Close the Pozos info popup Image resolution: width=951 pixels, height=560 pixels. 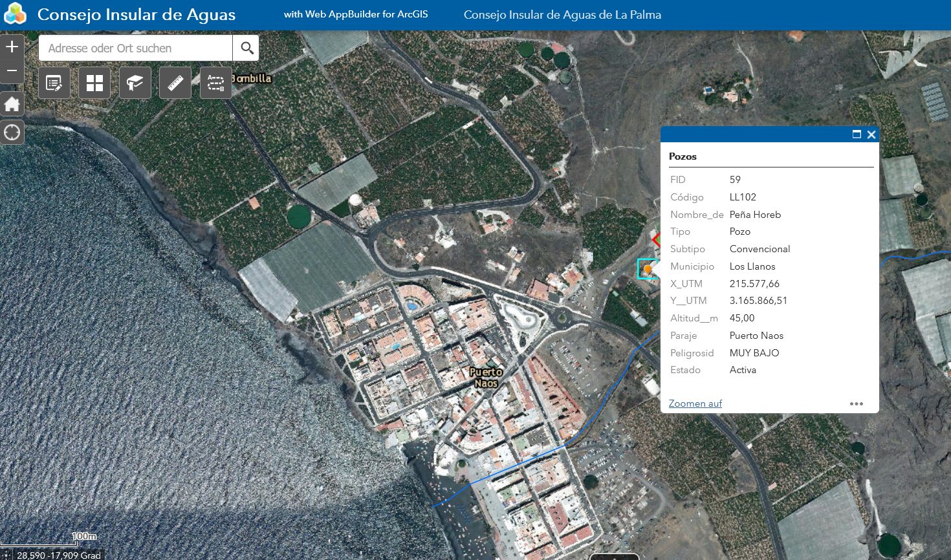[871, 135]
